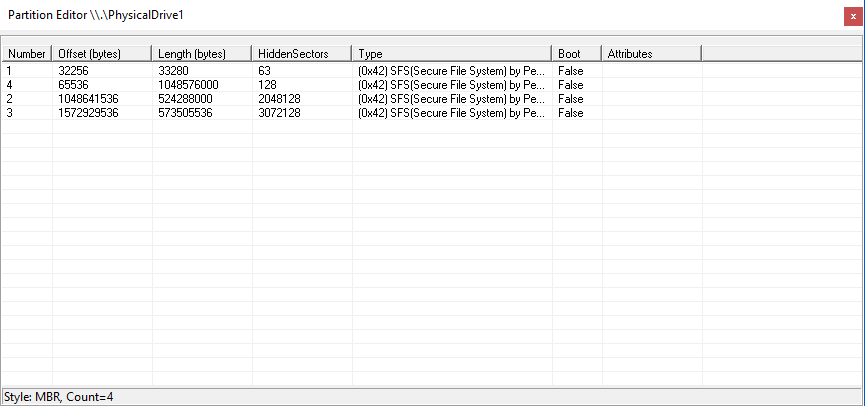Screen dimensions: 865x406
Task: Select partition row with offset 65536
Action: pyautogui.click(x=432, y=85)
